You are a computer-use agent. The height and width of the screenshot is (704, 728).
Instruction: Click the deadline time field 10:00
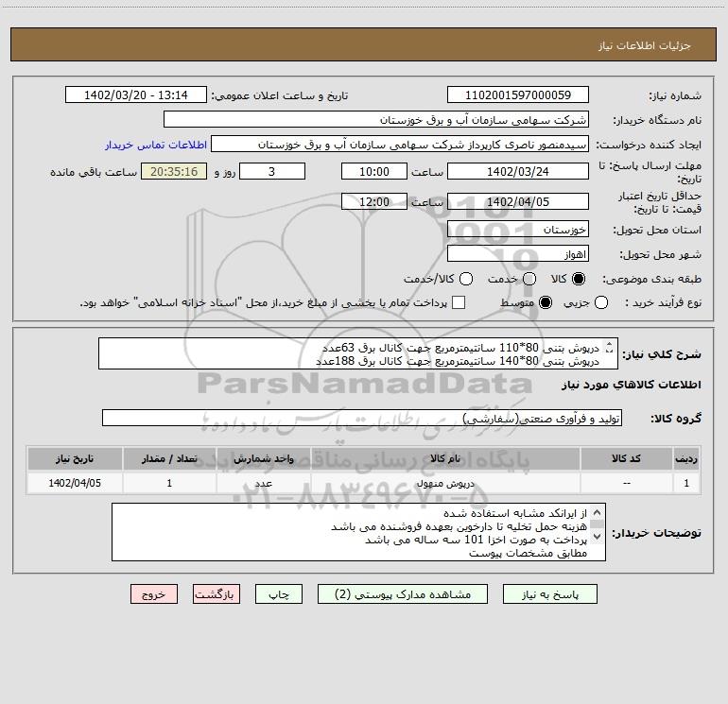click(x=374, y=171)
